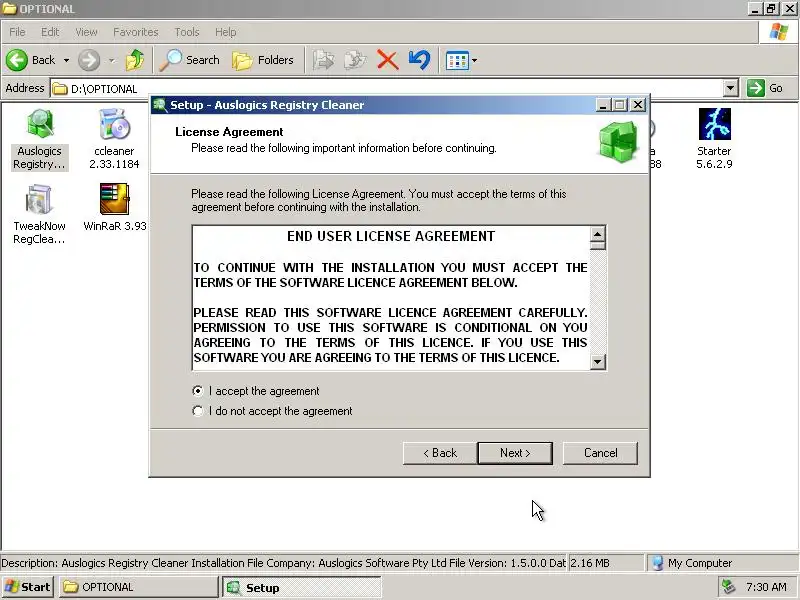Click the D:\OPTIONAL address field
The height and width of the screenshot is (600, 800).
click(x=388, y=89)
